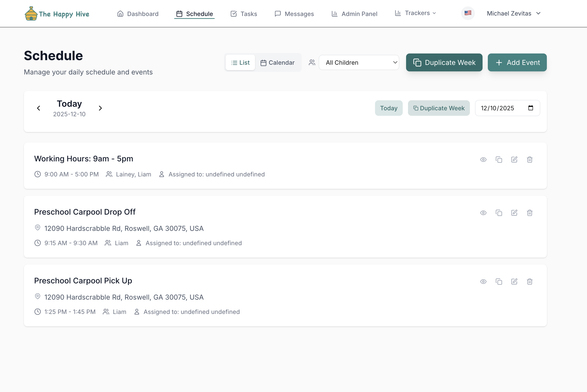Duplicate the Preschool Carpool Pick Up event
The height and width of the screenshot is (392, 587).
point(499,281)
